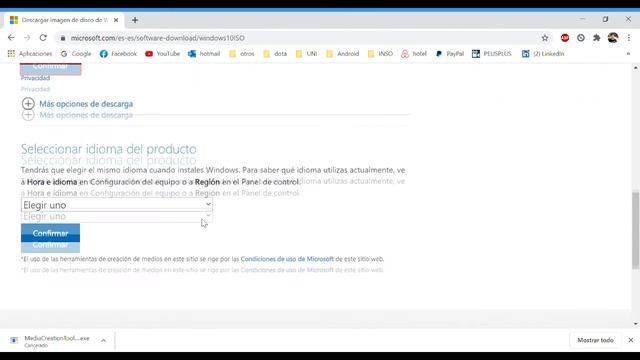Open the Google bookmark
The image size is (640, 360).
76,53
